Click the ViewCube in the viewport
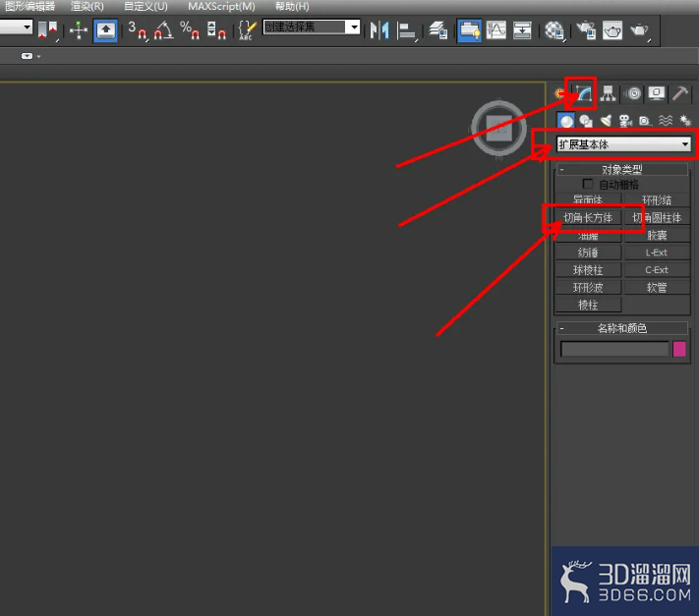 pyautogui.click(x=498, y=129)
